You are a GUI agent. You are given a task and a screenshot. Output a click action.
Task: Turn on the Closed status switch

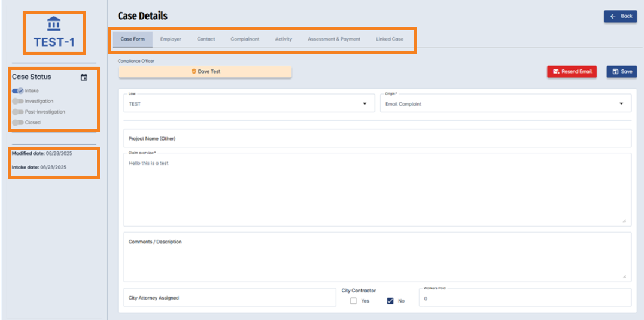(18, 122)
